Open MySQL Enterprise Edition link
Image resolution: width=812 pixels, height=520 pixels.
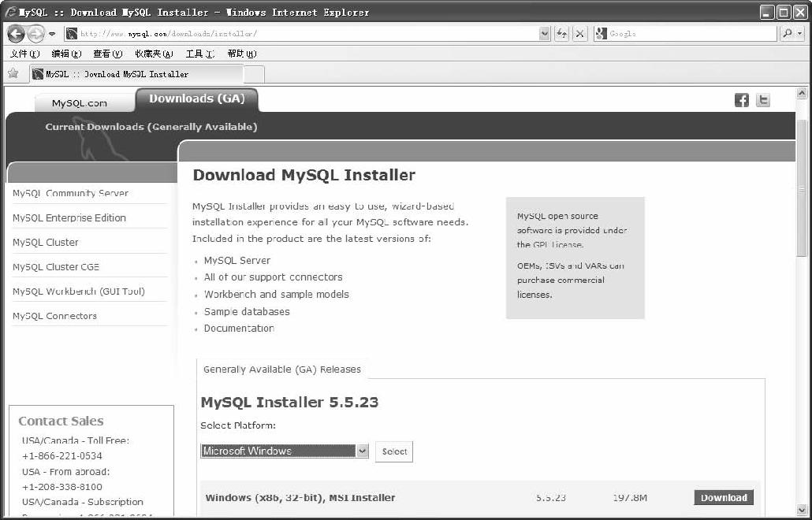(x=69, y=217)
